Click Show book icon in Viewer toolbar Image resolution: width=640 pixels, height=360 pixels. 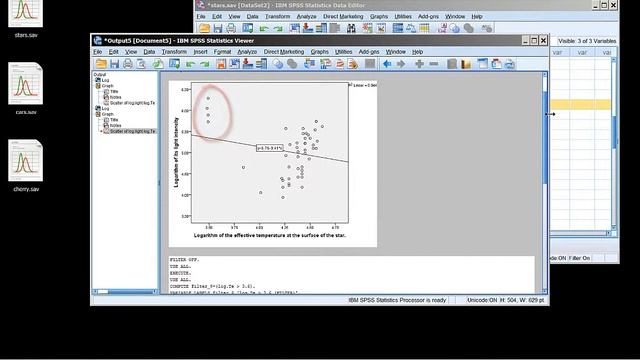coord(452,64)
